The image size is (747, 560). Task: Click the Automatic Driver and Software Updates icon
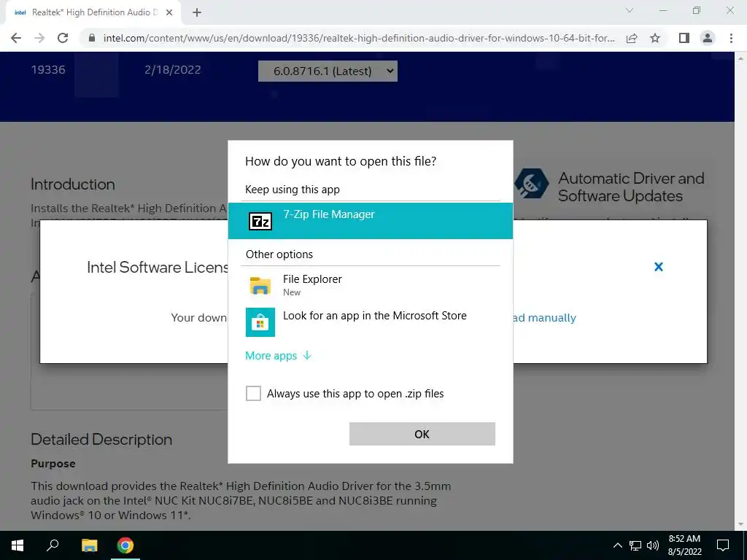click(532, 183)
